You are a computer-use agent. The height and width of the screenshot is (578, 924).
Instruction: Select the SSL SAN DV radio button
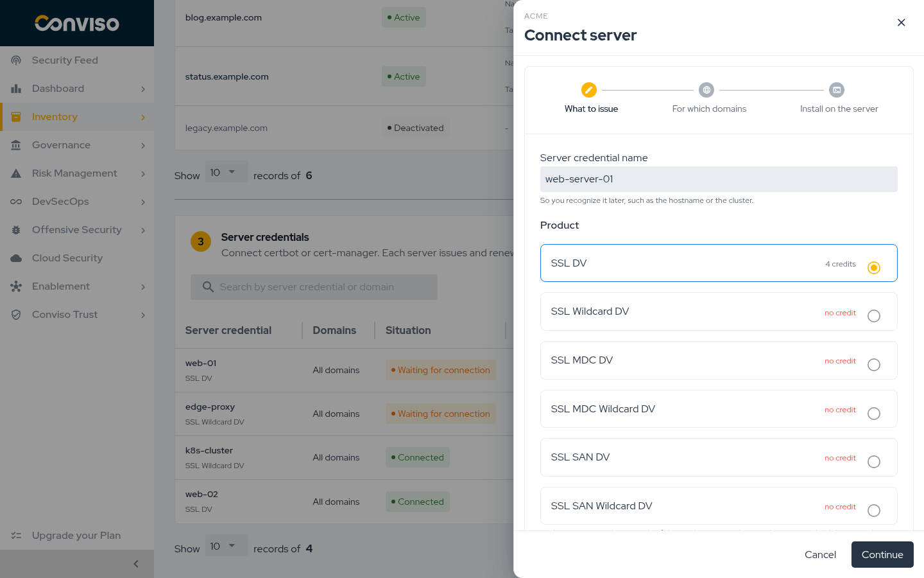point(874,462)
